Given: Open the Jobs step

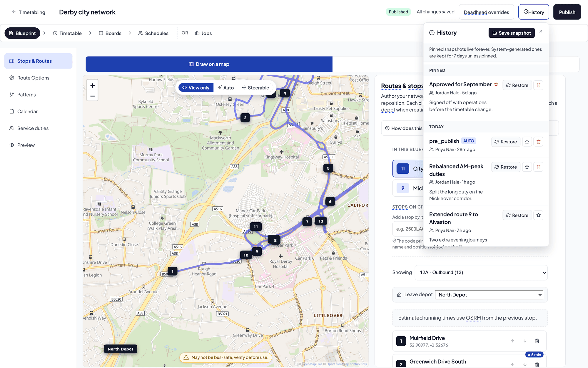Looking at the screenshot, I should coord(203,33).
